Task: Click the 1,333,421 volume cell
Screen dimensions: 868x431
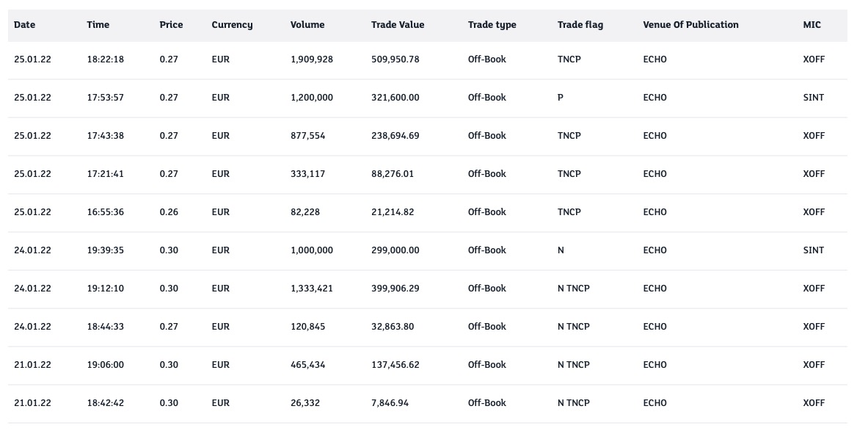Action: [x=312, y=289]
